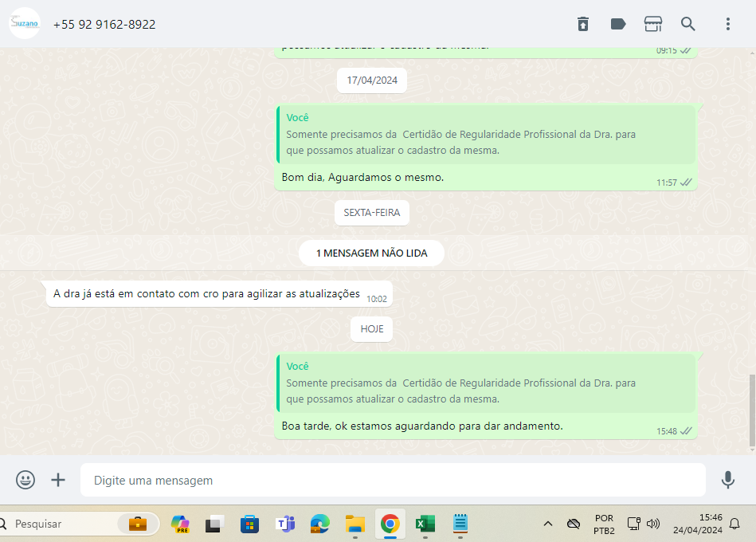Viewport: 756px width, 542px height.
Task: Click read receipt checkmarks at 15:48
Action: tap(686, 431)
